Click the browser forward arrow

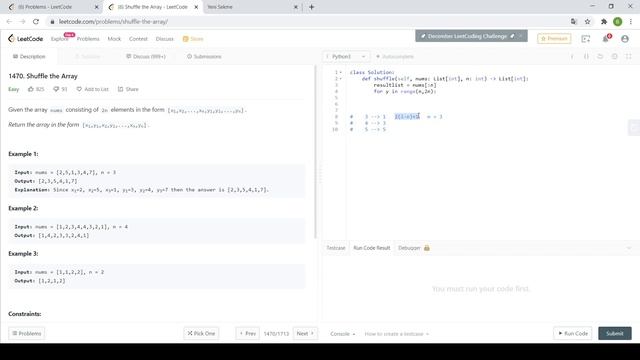(x=22, y=22)
